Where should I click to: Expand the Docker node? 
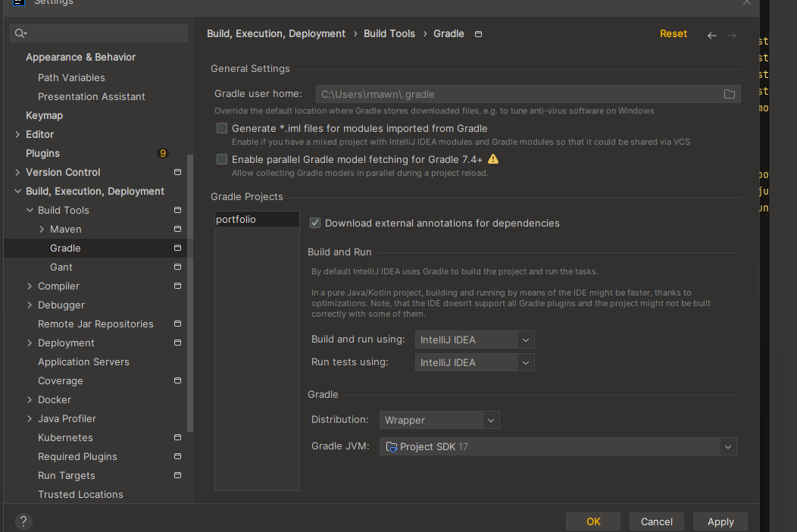pos(30,400)
